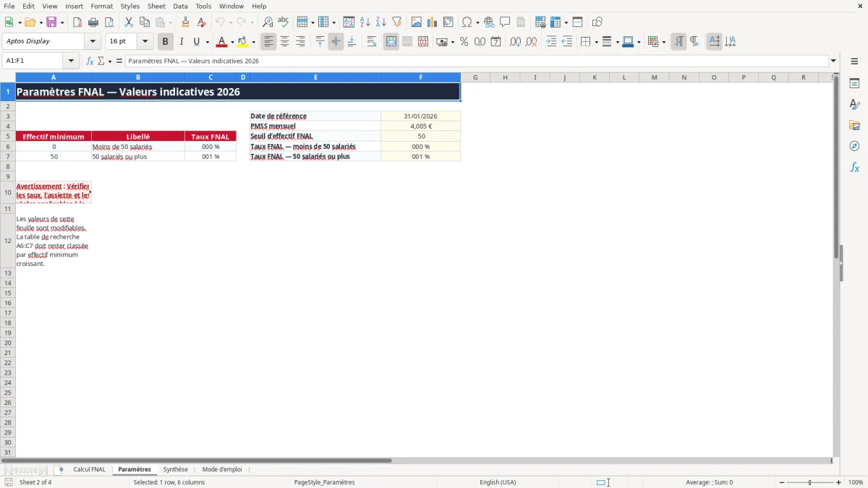Increase cell indent
The width and height of the screenshot is (868, 488).
pyautogui.click(x=551, y=42)
